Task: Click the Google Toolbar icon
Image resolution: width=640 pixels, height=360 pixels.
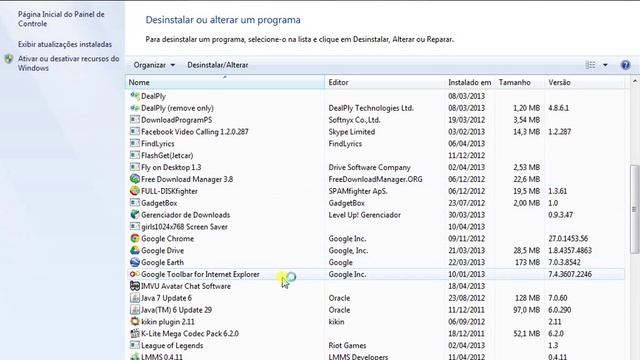Action: click(135, 274)
